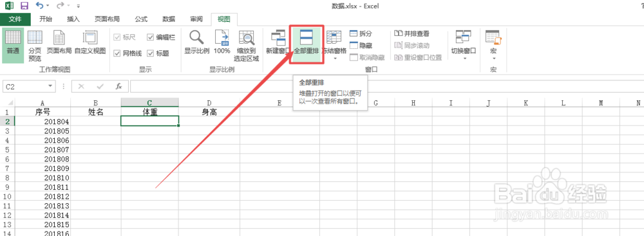
Task: Switch to the 数据 ribbon tab
Action: (168, 19)
